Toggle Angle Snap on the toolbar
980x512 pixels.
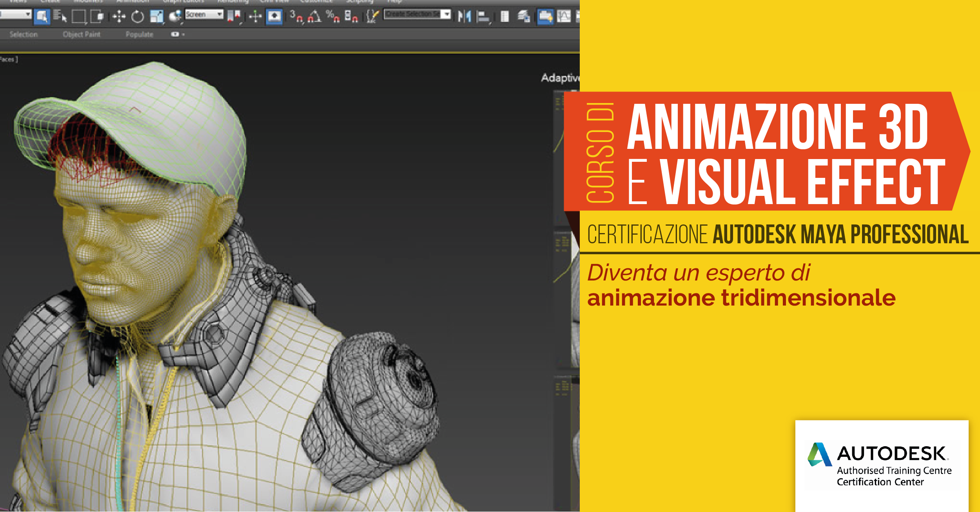tap(314, 16)
